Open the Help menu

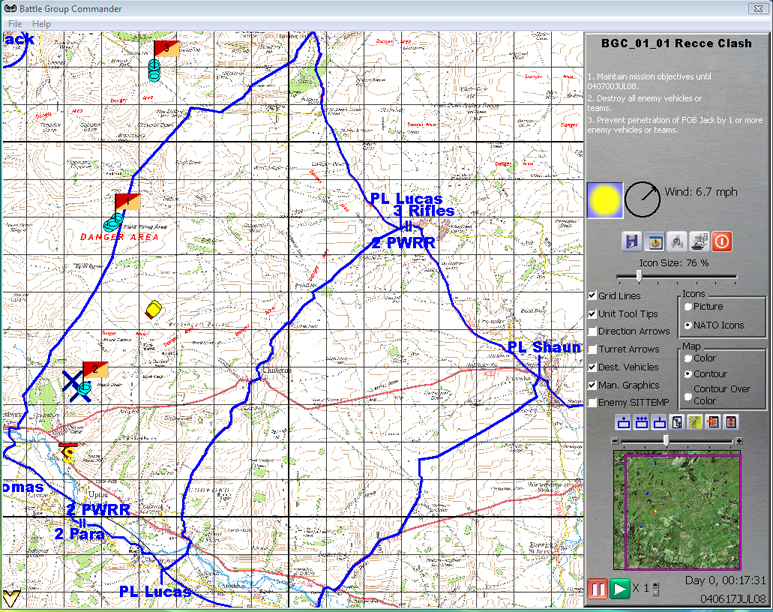pos(41,23)
